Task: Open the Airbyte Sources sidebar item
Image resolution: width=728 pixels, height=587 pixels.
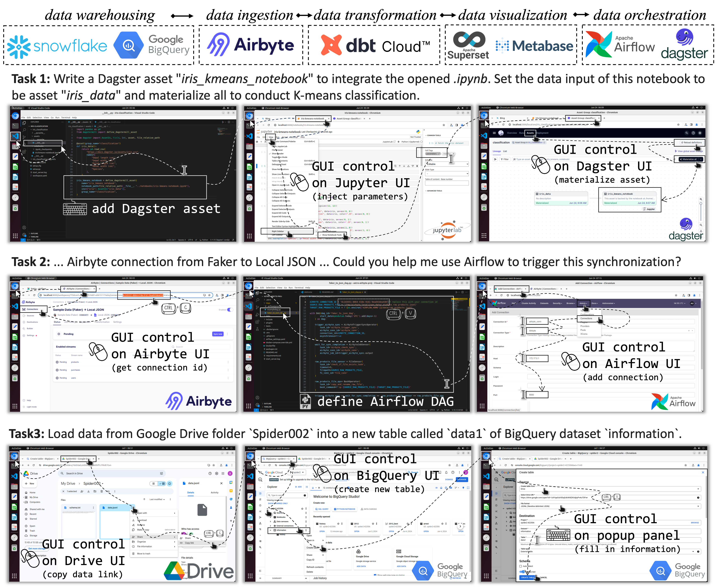Action: [x=30, y=315]
